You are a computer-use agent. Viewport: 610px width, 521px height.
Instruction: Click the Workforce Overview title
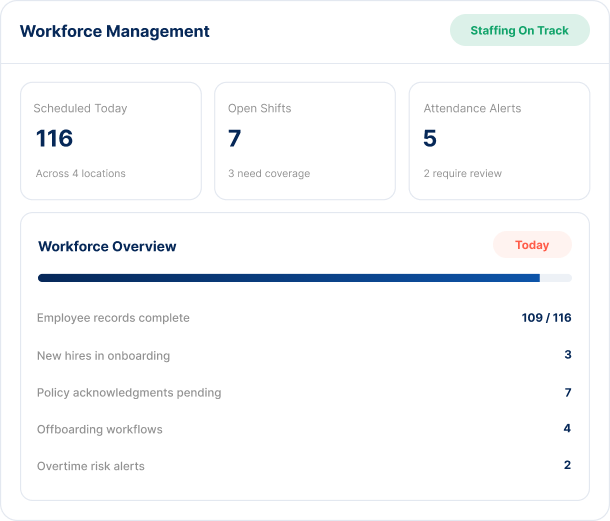[x=107, y=246]
